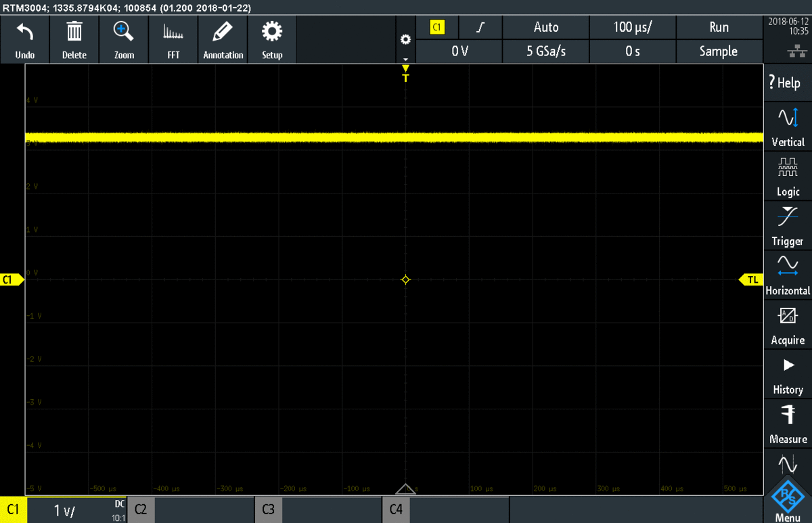Activate the Zoom function
Screen dimensions: 812x523
pyautogui.click(x=123, y=39)
